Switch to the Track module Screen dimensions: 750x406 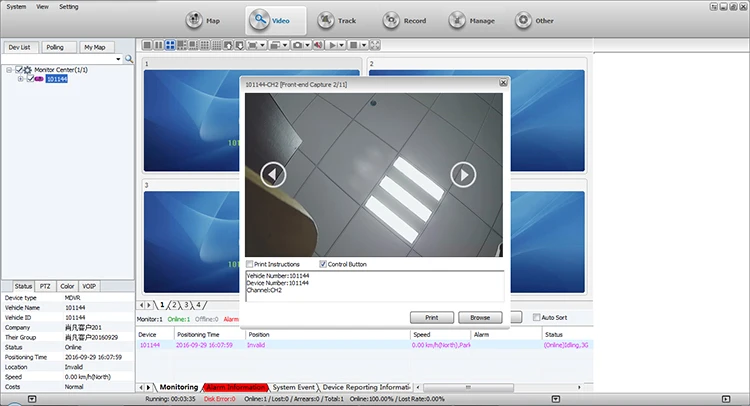coord(336,20)
